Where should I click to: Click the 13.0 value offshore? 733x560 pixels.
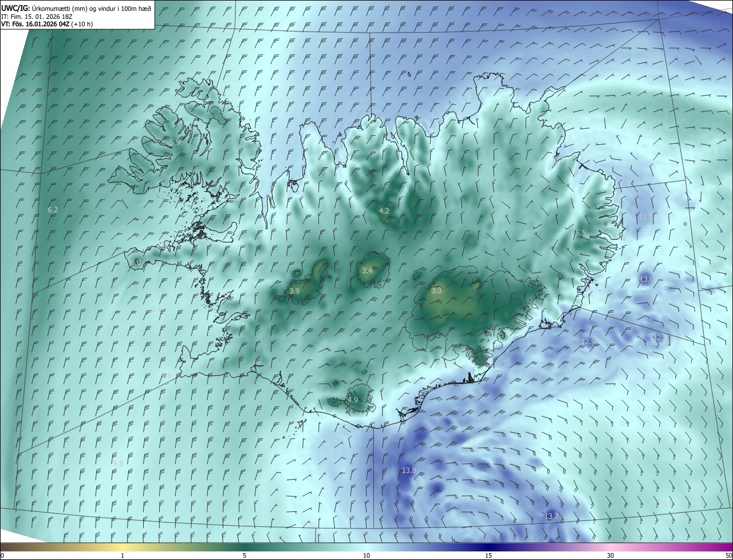point(646,279)
